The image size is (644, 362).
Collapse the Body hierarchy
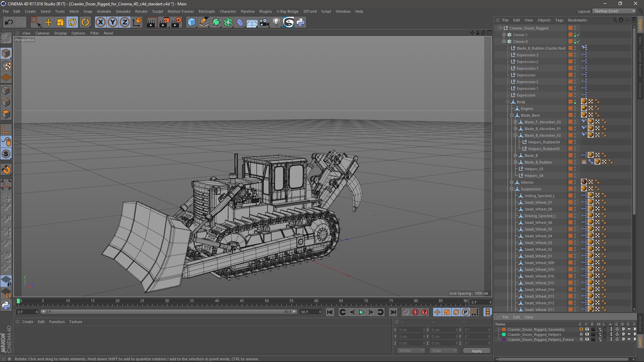tap(508, 102)
